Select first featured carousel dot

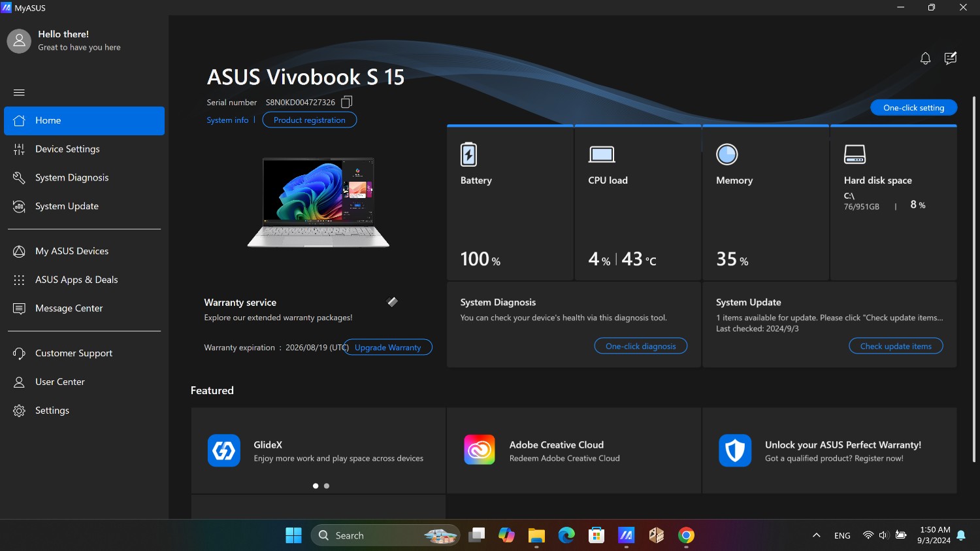pyautogui.click(x=316, y=486)
